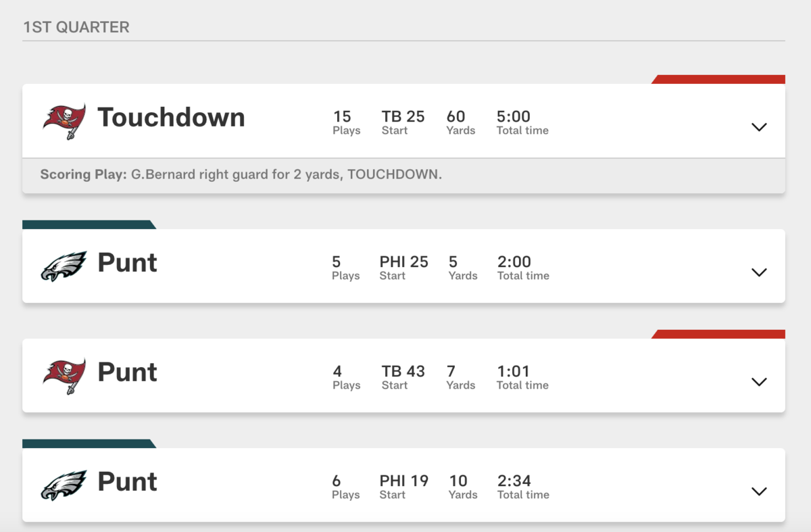Viewport: 811px width, 532px height.
Task: Expand the Eagles punt drive starting at PHI 25
Action: point(759,272)
